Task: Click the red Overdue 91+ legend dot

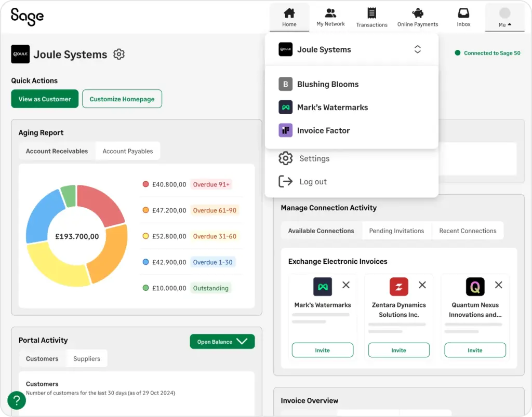Action: (x=146, y=184)
